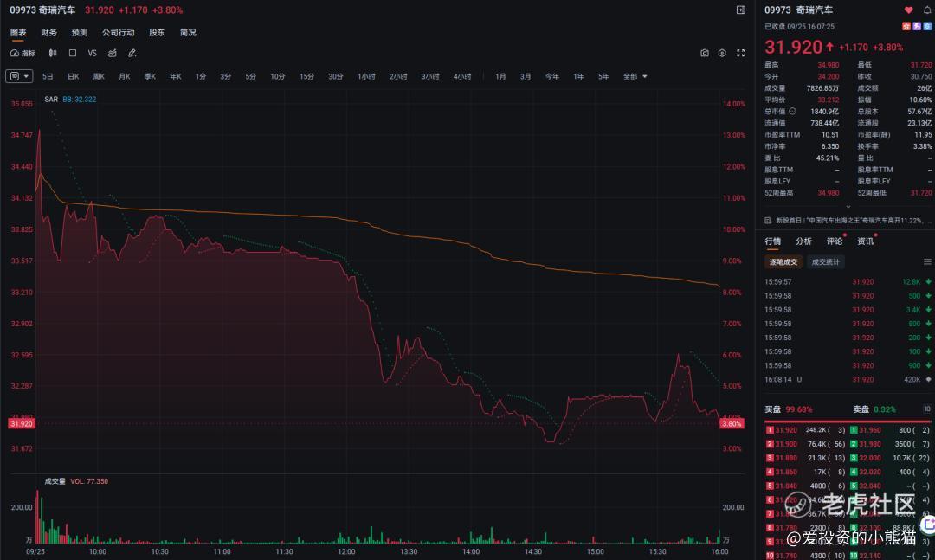Select the 1小时 interval

[x=366, y=76]
